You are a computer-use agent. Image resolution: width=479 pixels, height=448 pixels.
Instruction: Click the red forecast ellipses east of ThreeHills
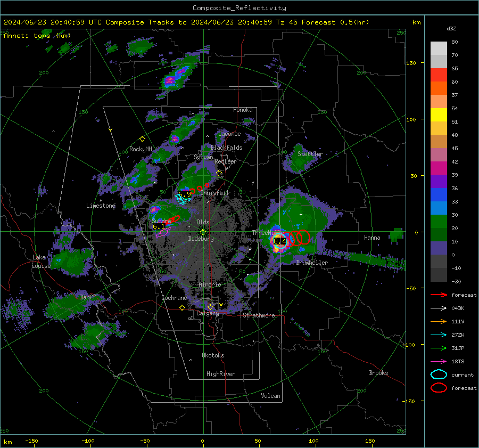pos(298,238)
